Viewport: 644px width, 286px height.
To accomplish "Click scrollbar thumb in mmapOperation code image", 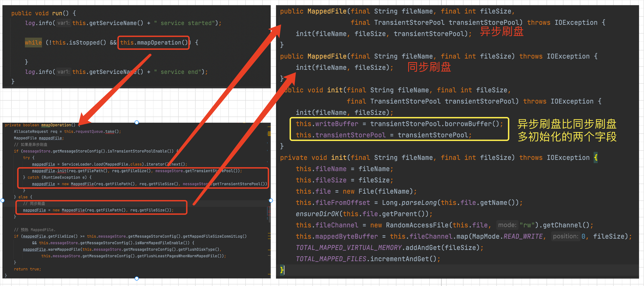I will [269, 214].
